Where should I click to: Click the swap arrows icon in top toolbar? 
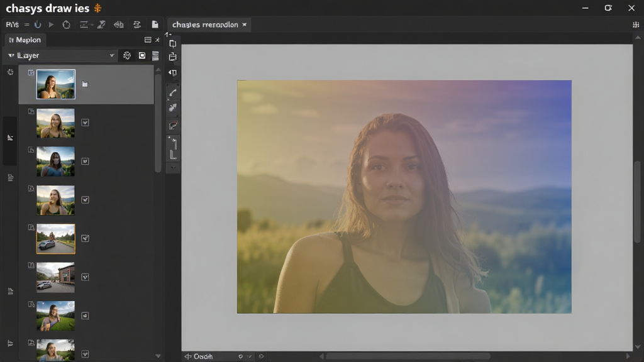click(x=136, y=25)
